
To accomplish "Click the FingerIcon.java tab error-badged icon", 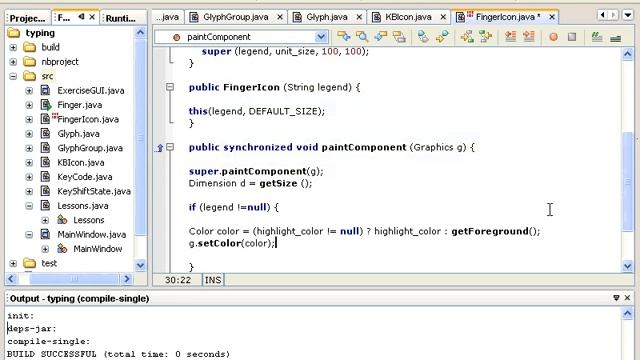I will pyautogui.click(x=463, y=16).
